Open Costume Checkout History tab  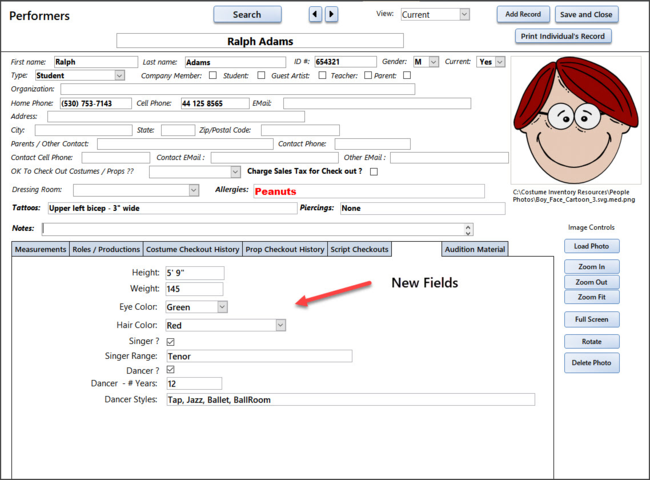pos(193,249)
